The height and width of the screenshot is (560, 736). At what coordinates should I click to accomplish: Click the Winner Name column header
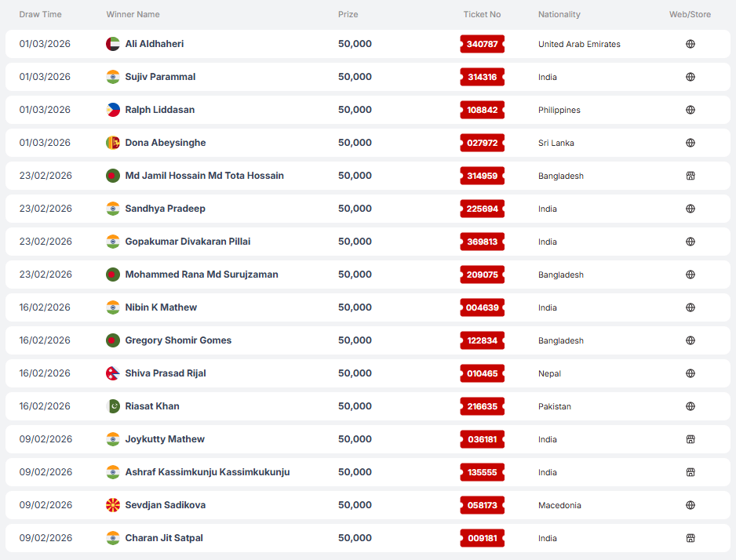pos(133,14)
